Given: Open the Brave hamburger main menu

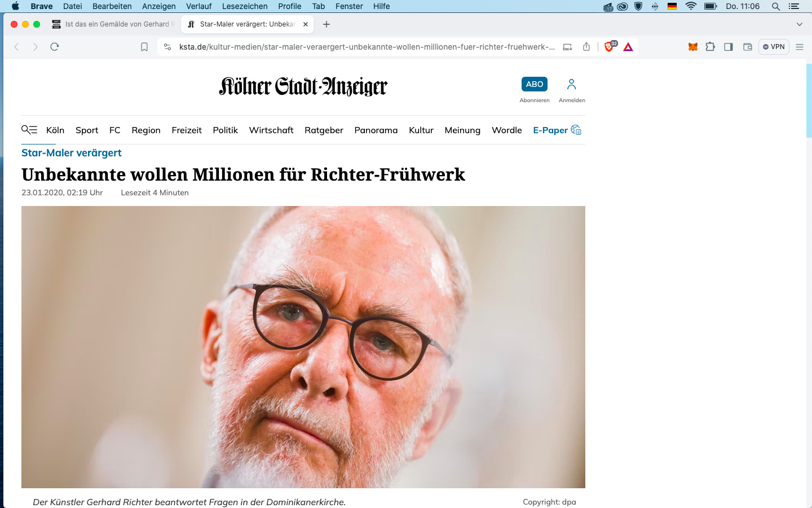Looking at the screenshot, I should (800, 47).
